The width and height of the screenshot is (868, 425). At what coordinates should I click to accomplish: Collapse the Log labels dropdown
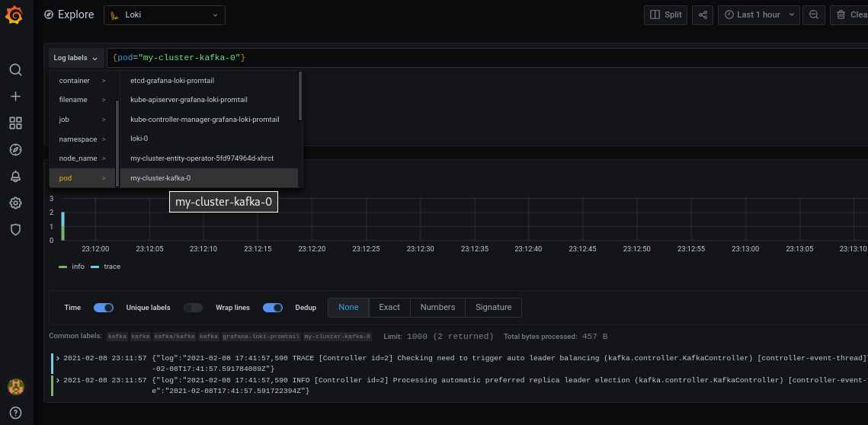pyautogui.click(x=76, y=58)
